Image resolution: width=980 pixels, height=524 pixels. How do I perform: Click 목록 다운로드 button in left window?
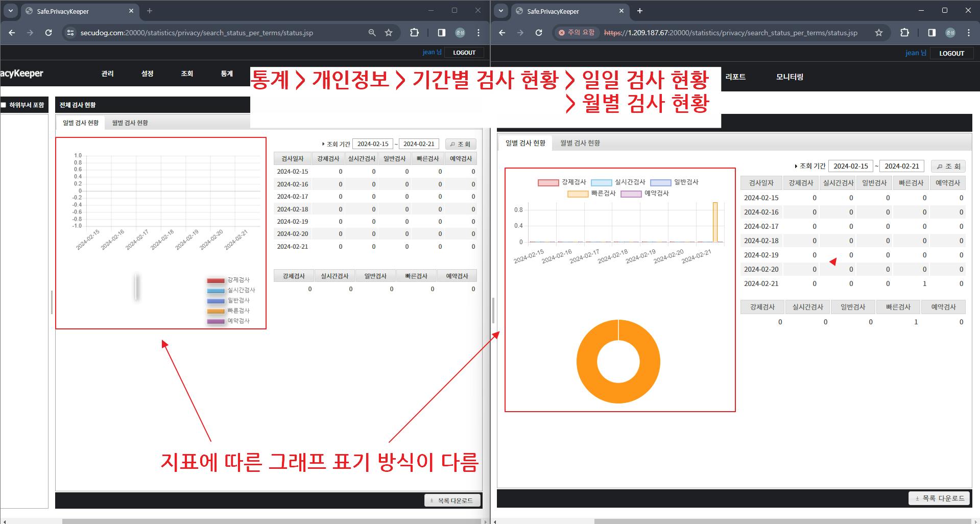click(452, 501)
